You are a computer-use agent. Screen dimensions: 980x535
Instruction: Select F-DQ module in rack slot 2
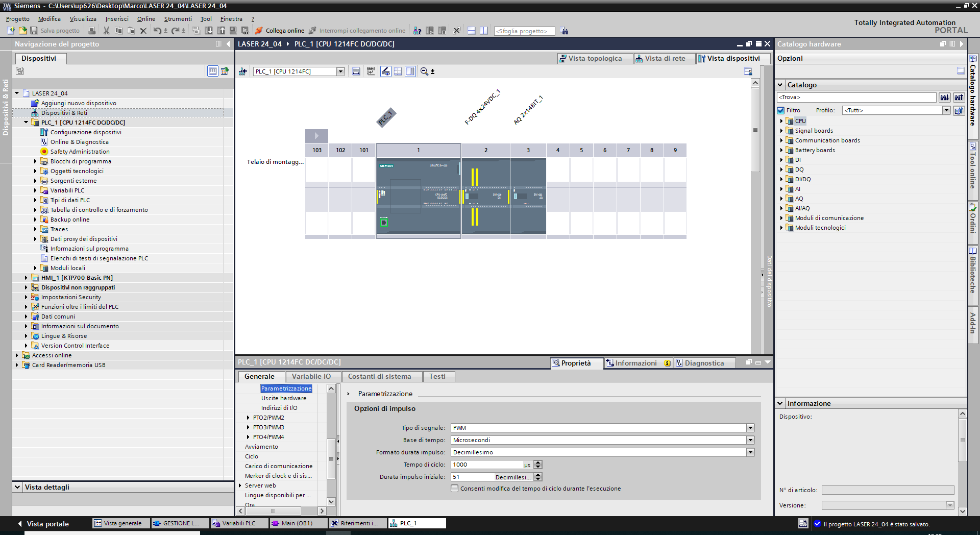[485, 197]
